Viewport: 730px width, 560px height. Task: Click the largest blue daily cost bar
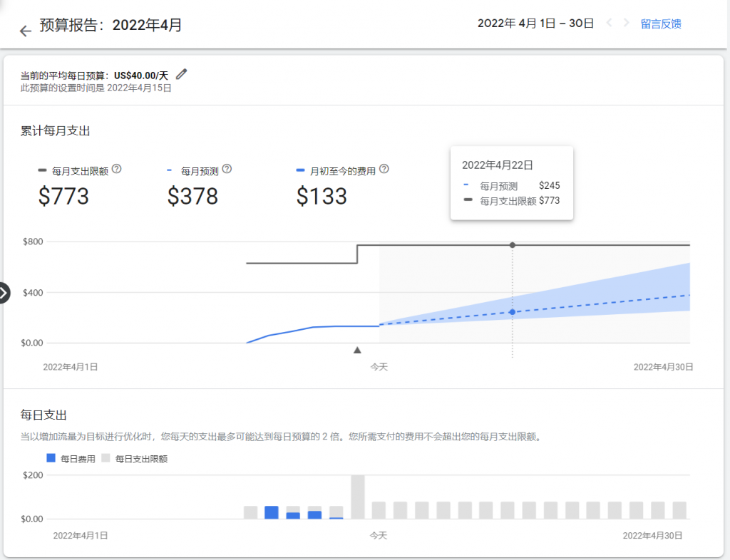272,512
